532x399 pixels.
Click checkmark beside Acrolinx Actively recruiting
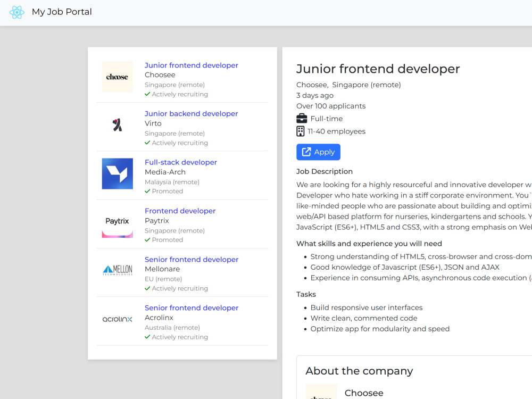[147, 337]
